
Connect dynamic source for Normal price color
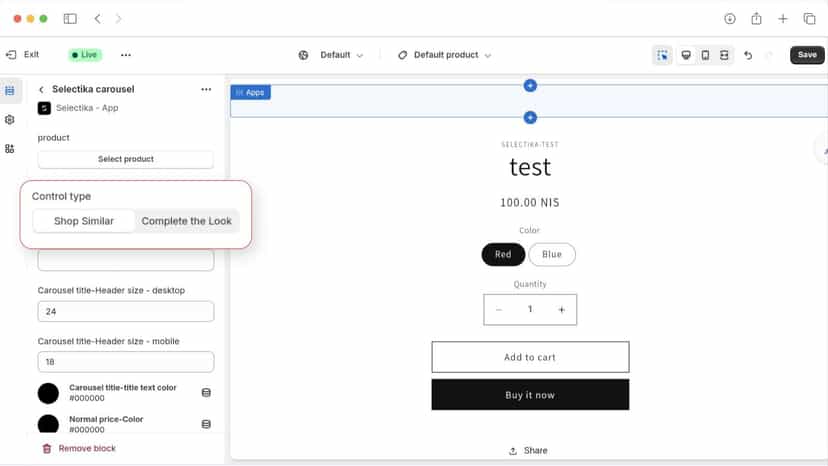206,424
